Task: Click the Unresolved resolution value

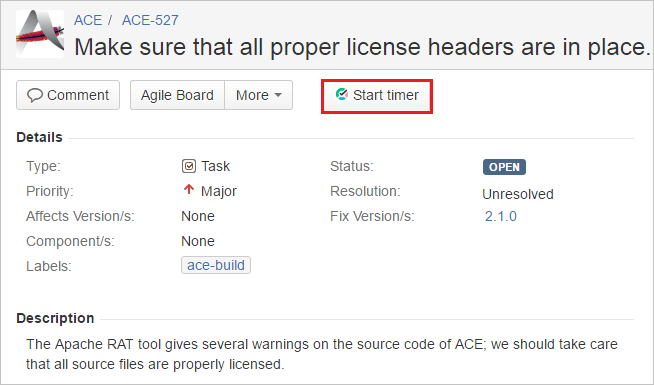Action: [518, 194]
